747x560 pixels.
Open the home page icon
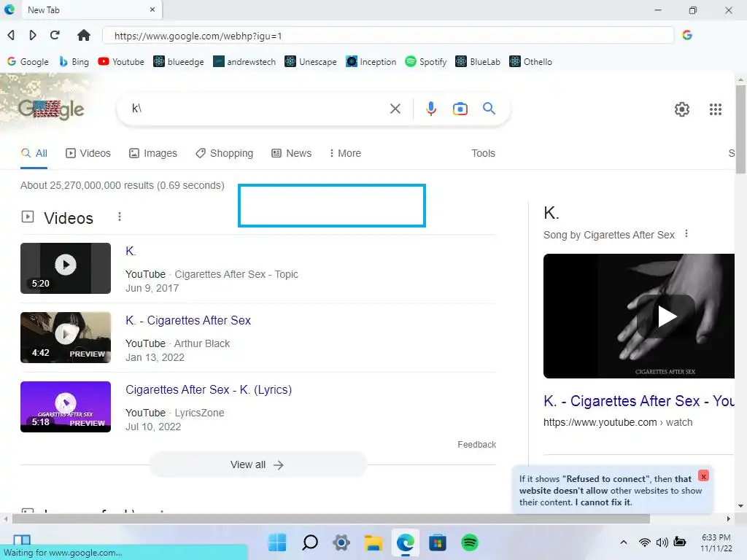point(84,35)
